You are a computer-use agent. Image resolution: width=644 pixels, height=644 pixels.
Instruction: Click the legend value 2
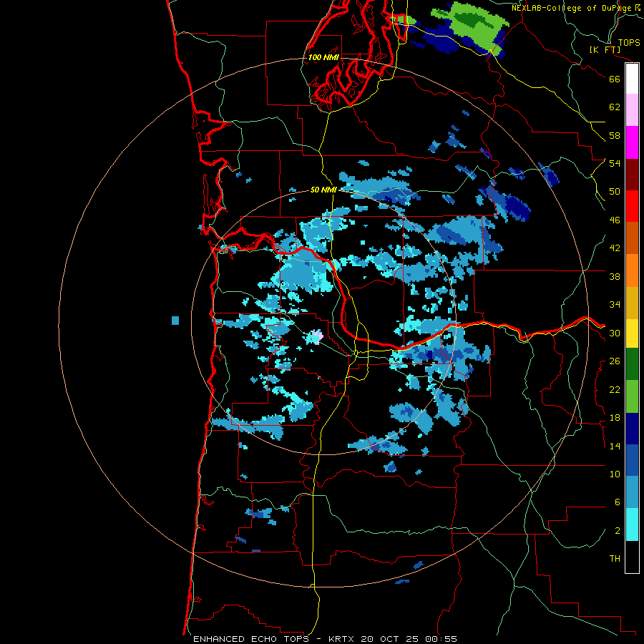(617, 531)
